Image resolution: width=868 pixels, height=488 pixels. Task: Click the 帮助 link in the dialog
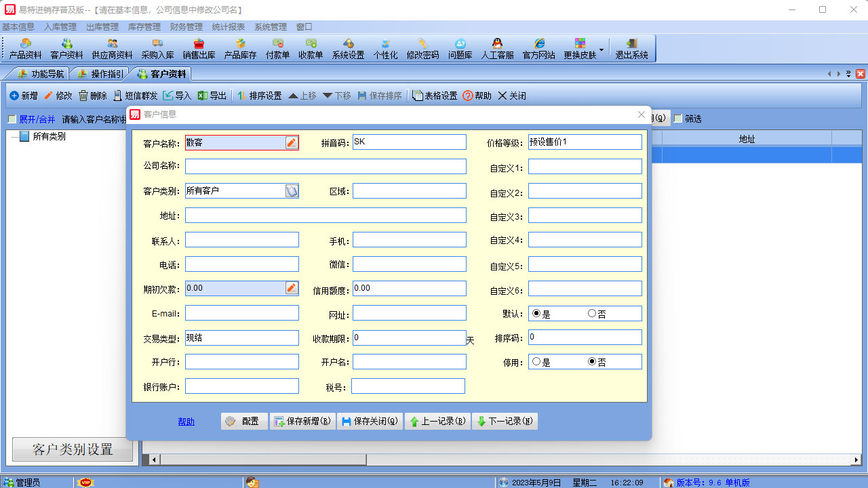tap(186, 422)
